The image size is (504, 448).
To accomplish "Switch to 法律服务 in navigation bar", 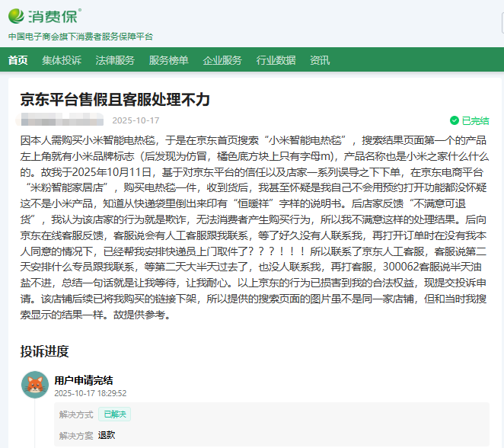I will click(115, 61).
